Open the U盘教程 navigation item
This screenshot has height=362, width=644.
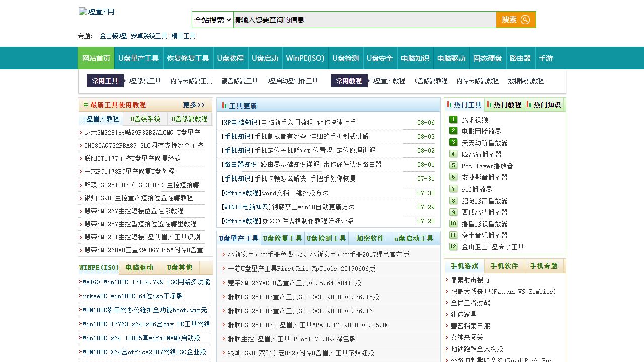230,58
